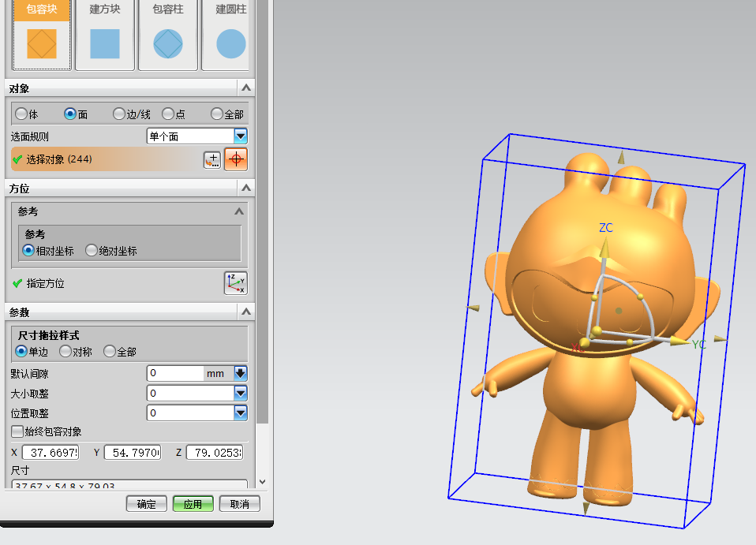This screenshot has width=756, height=545.
Task: Collapse the inner 参考 group
Action: (x=238, y=211)
